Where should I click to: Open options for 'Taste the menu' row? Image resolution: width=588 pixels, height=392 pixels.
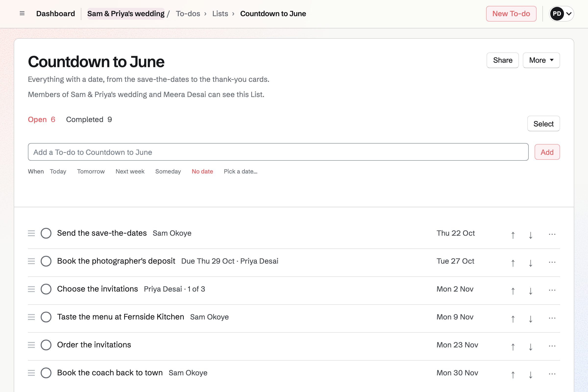click(x=552, y=318)
